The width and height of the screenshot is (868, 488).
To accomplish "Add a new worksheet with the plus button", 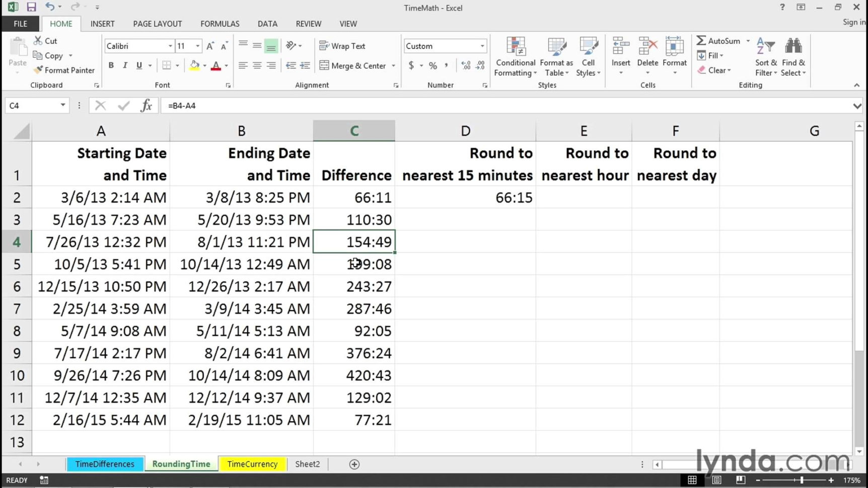I will point(354,464).
